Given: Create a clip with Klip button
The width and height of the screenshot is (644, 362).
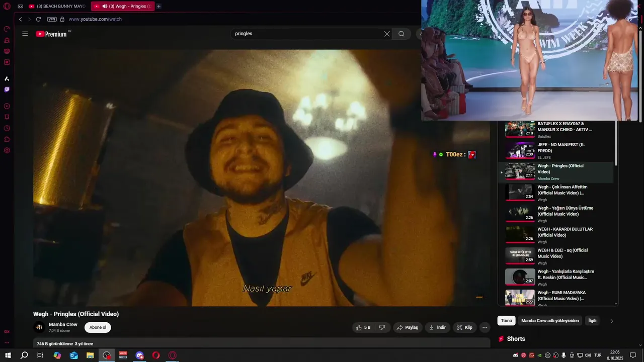Looking at the screenshot, I should click(x=464, y=327).
